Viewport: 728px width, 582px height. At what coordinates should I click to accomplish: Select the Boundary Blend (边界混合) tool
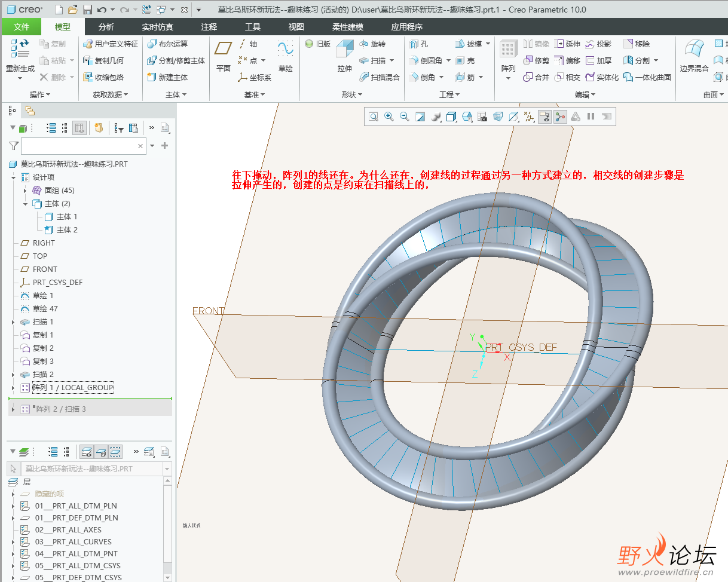[x=693, y=56]
